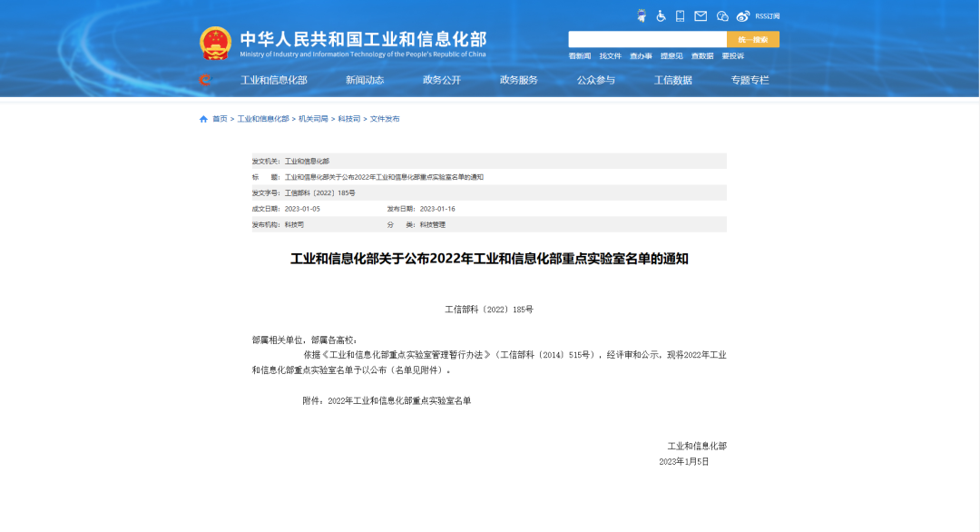Select 要投诉 under the search box
The height and width of the screenshot is (532, 980).
[x=733, y=56]
